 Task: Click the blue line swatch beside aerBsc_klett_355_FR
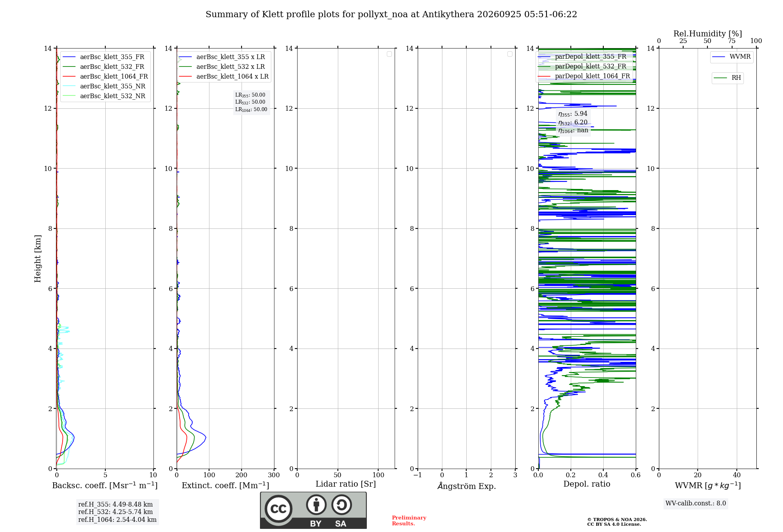[69, 57]
